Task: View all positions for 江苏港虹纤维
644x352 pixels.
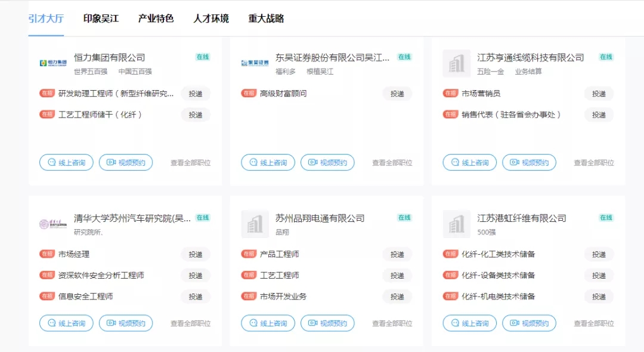Action: [x=594, y=323]
